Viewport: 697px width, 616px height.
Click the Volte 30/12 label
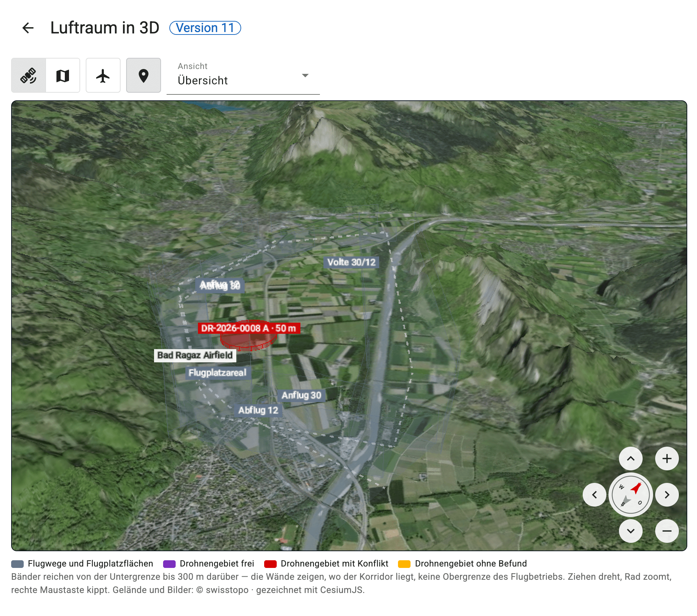[352, 262]
